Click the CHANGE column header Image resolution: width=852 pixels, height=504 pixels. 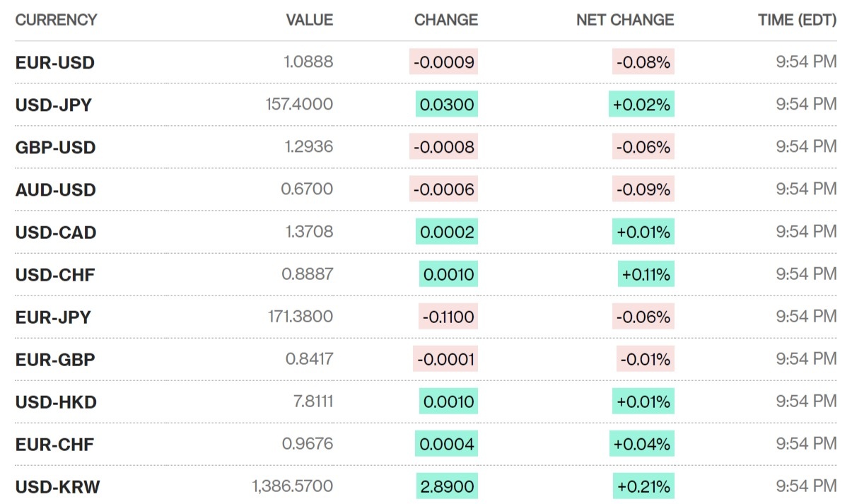(445, 20)
